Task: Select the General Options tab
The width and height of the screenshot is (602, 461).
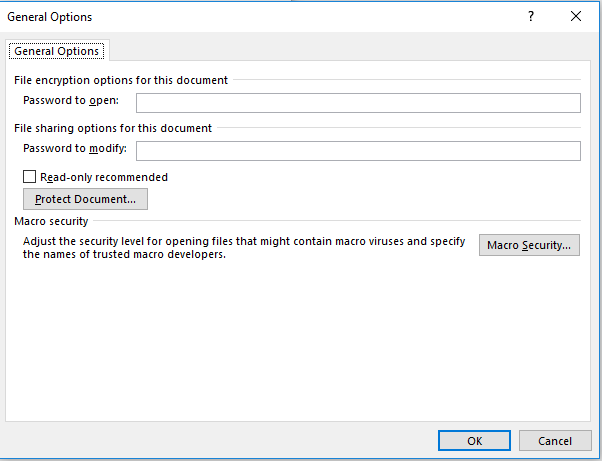Action: pyautogui.click(x=57, y=51)
